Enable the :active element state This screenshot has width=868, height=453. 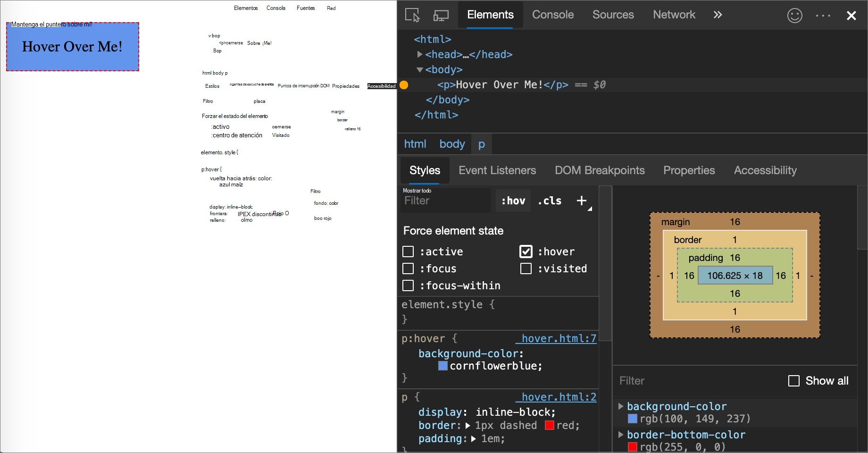(408, 251)
